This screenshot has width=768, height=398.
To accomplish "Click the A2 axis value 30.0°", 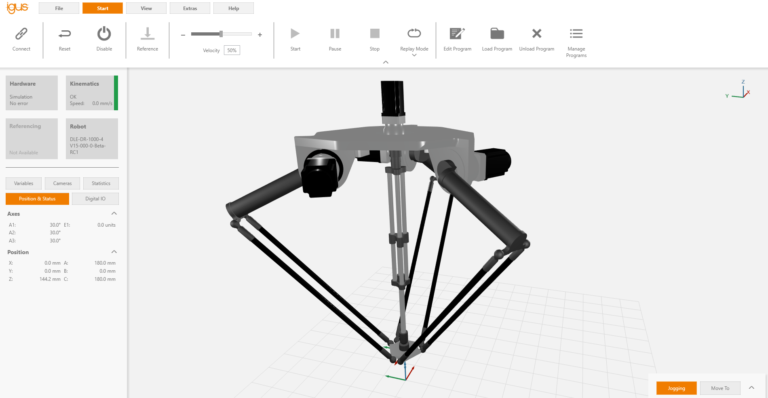I will (55, 233).
